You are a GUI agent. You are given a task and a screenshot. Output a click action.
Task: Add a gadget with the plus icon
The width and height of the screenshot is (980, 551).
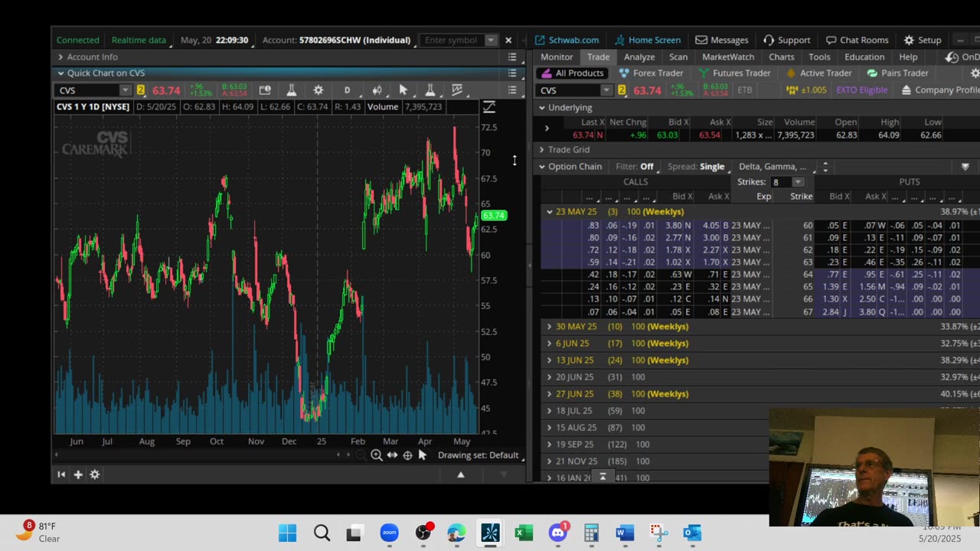pos(78,474)
